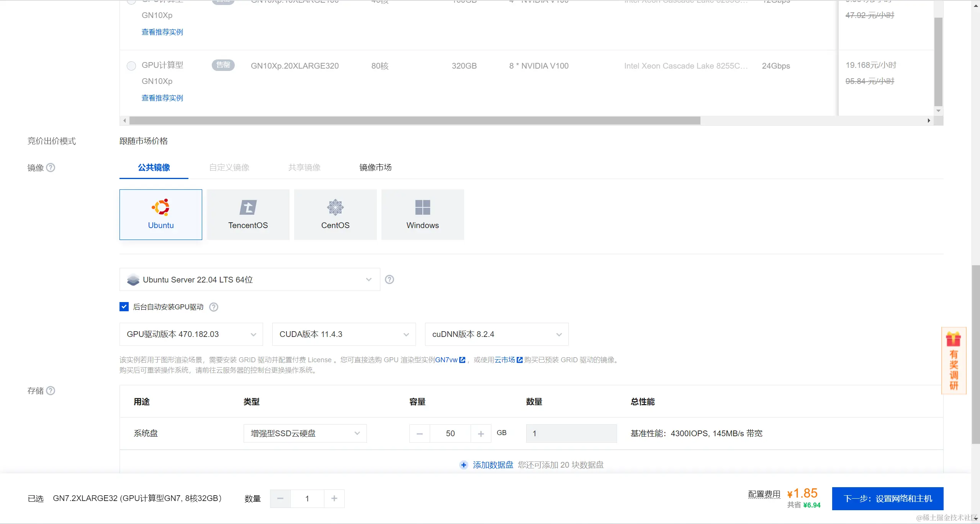Image resolution: width=980 pixels, height=524 pixels.
Task: Open 增强型SSD云硬盘 disk type dropdown
Action: [305, 434]
